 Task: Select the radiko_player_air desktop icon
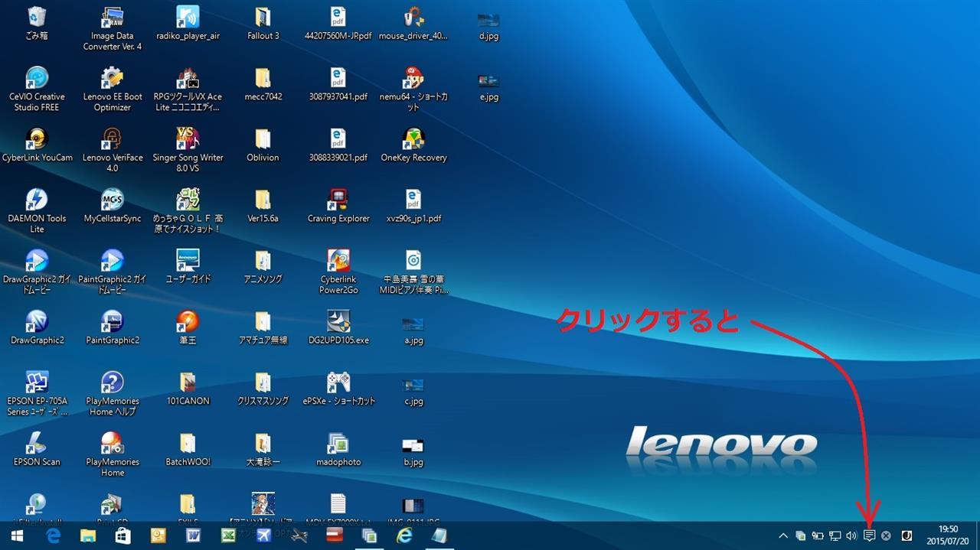point(188,23)
